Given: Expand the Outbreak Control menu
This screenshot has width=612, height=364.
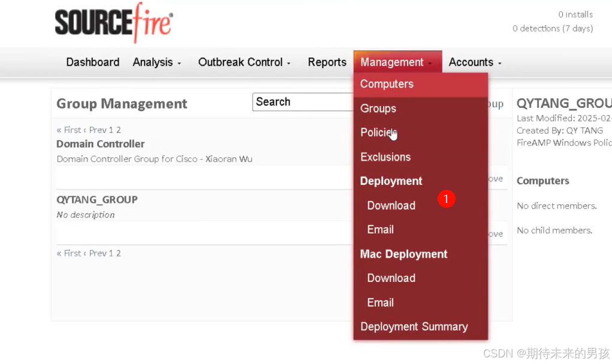Looking at the screenshot, I should pos(245,62).
